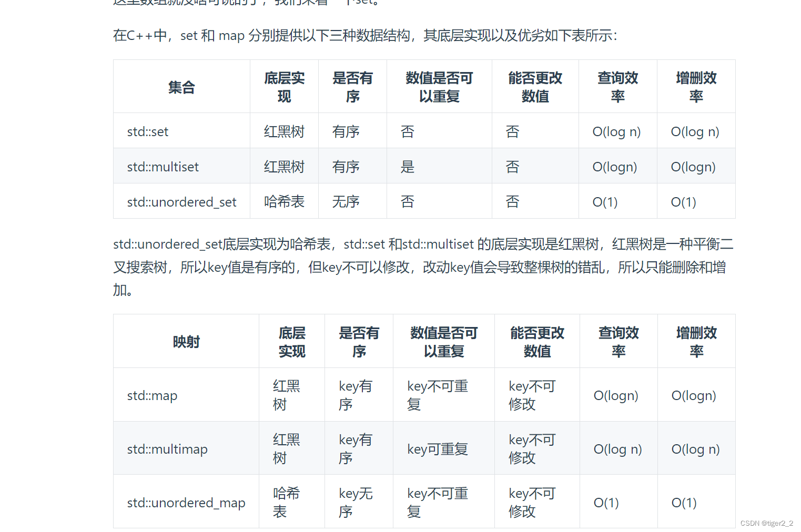
Task: Select the 数值是否可以重复 column header
Action: [x=439, y=86]
